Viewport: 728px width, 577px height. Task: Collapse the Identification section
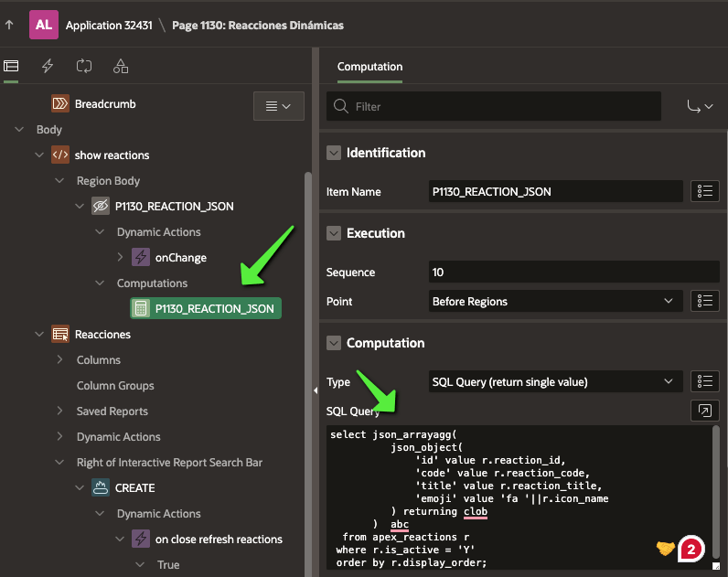pos(334,153)
